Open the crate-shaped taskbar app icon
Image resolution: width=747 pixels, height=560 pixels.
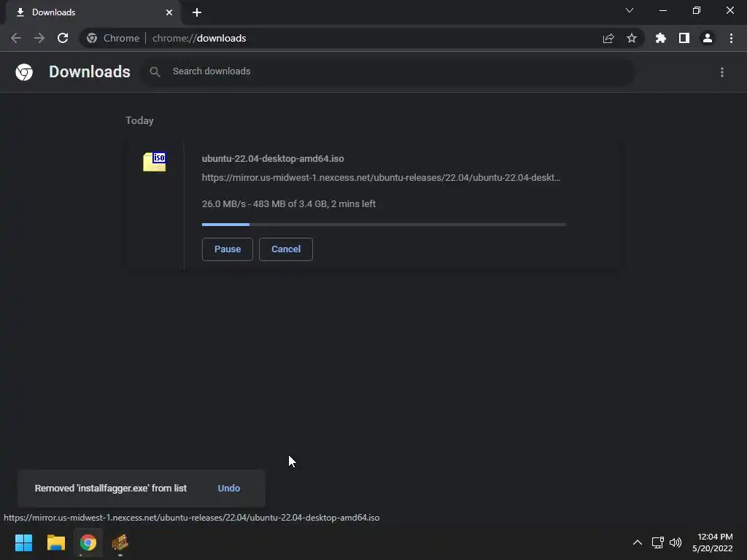pos(120,542)
